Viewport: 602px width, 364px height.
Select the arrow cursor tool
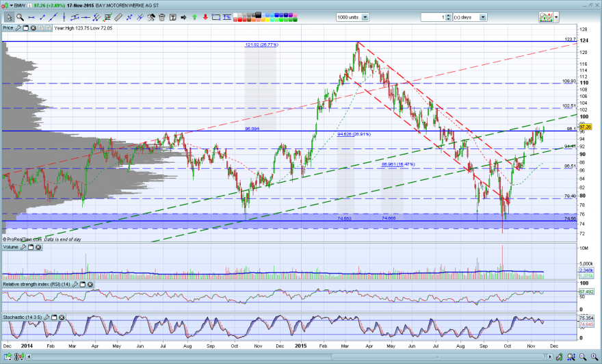[9, 17]
